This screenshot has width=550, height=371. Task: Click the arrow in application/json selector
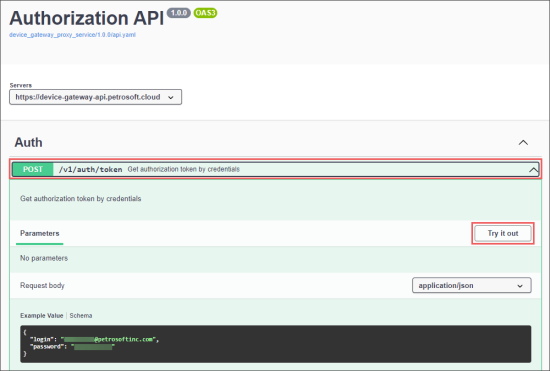520,286
